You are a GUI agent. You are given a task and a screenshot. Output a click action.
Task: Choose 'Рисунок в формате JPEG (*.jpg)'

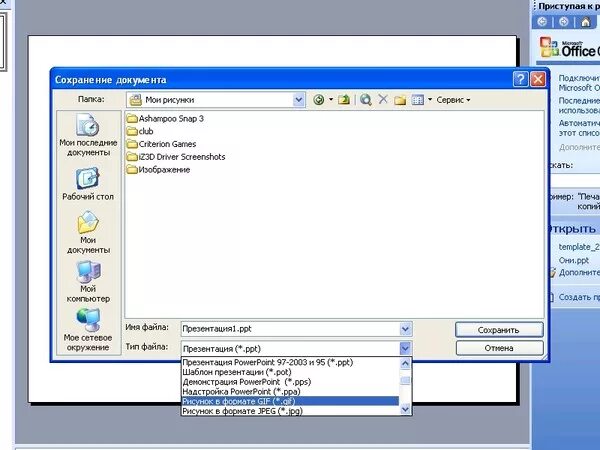290,411
